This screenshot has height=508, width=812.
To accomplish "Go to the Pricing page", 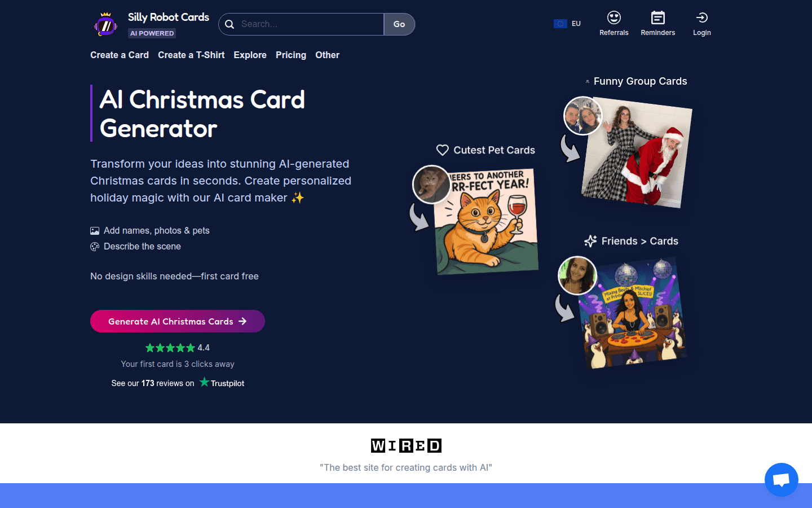I will [291, 55].
